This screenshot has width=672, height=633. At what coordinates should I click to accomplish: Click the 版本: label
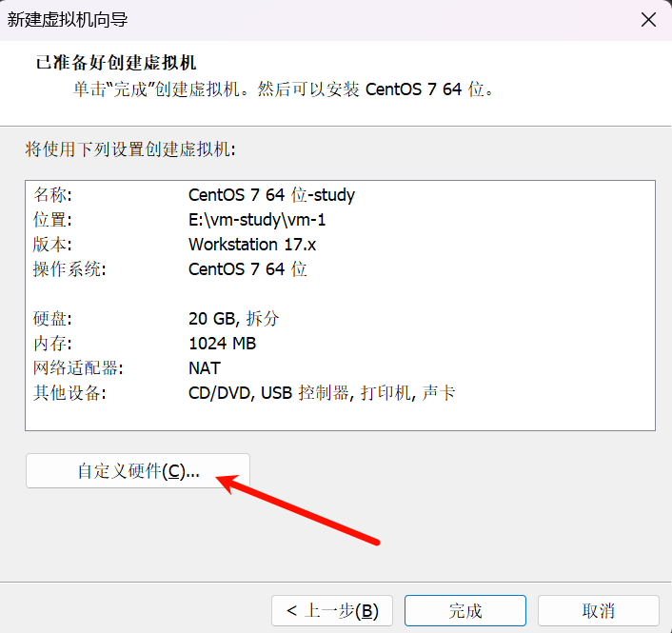(x=52, y=245)
